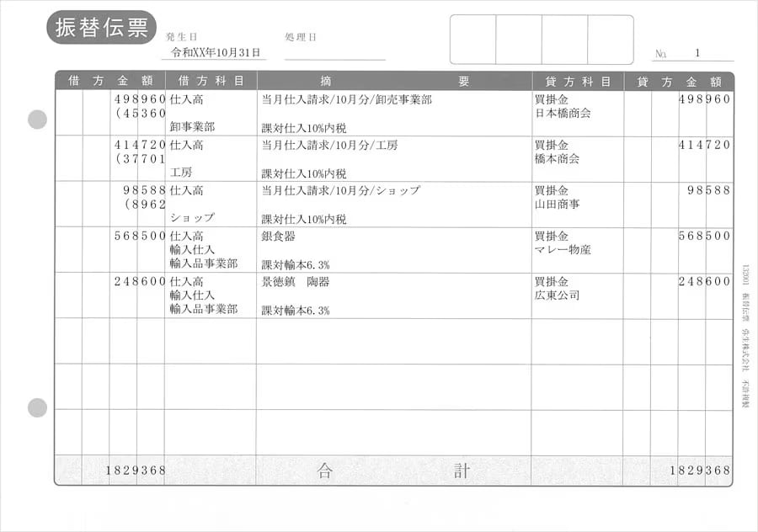Select supplier 広東公司
The height and width of the screenshot is (532, 758).
(557, 295)
